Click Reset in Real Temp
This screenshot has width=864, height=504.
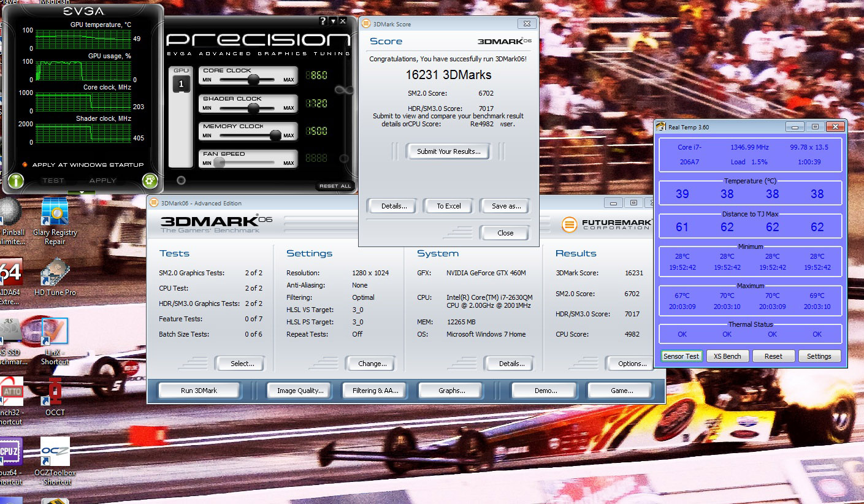[773, 356]
